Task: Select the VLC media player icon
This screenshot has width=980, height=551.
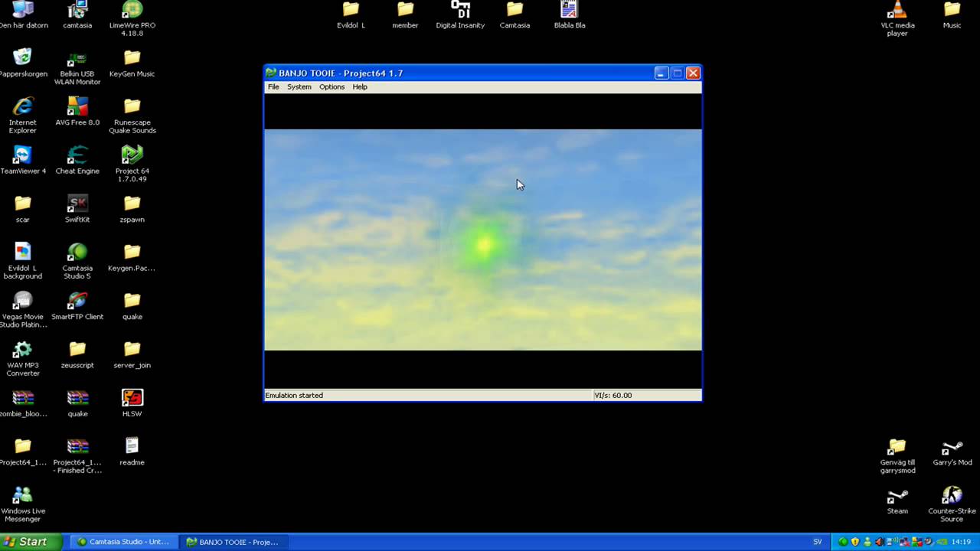Action: coord(897,18)
